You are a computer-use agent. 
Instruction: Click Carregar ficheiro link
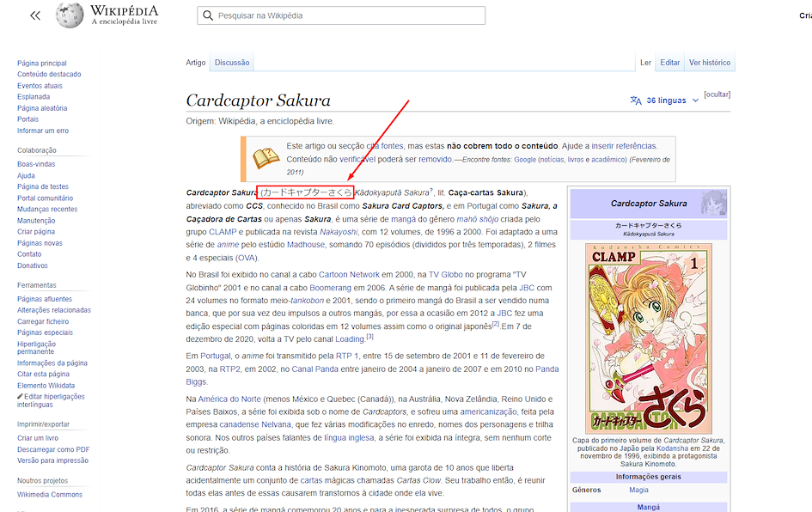43,321
